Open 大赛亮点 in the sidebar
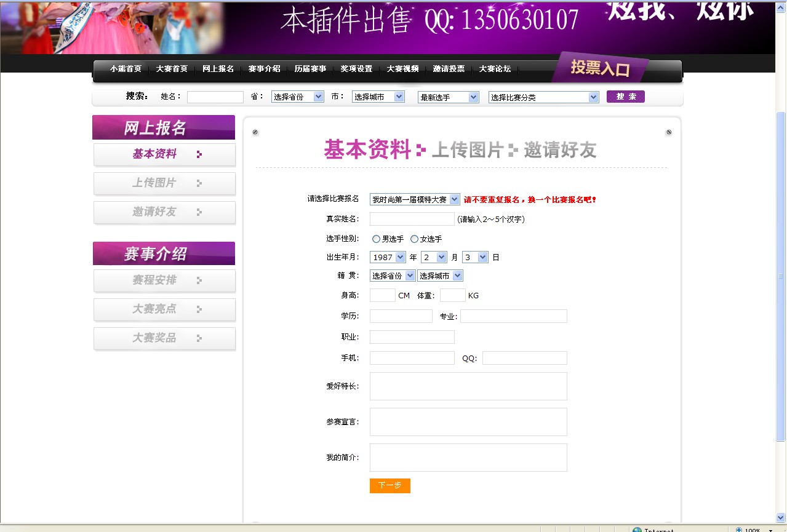 pyautogui.click(x=164, y=309)
